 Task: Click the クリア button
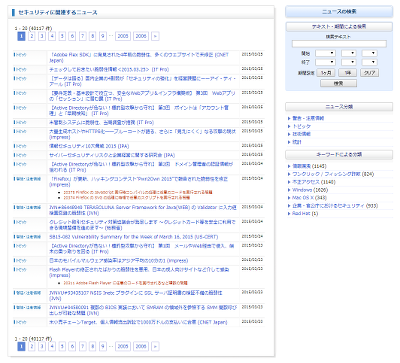pos(370,72)
